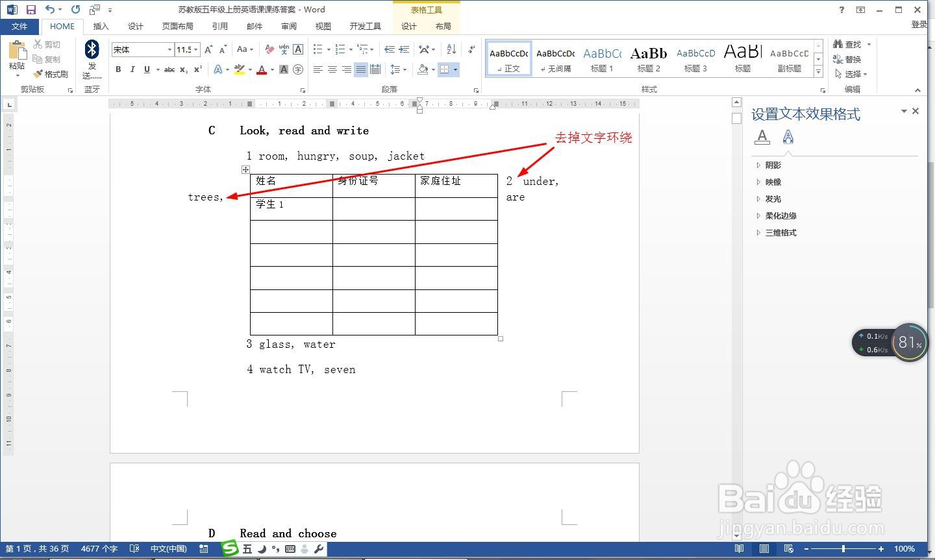
Task: Toggle strikethrough formatting
Action: tap(169, 69)
